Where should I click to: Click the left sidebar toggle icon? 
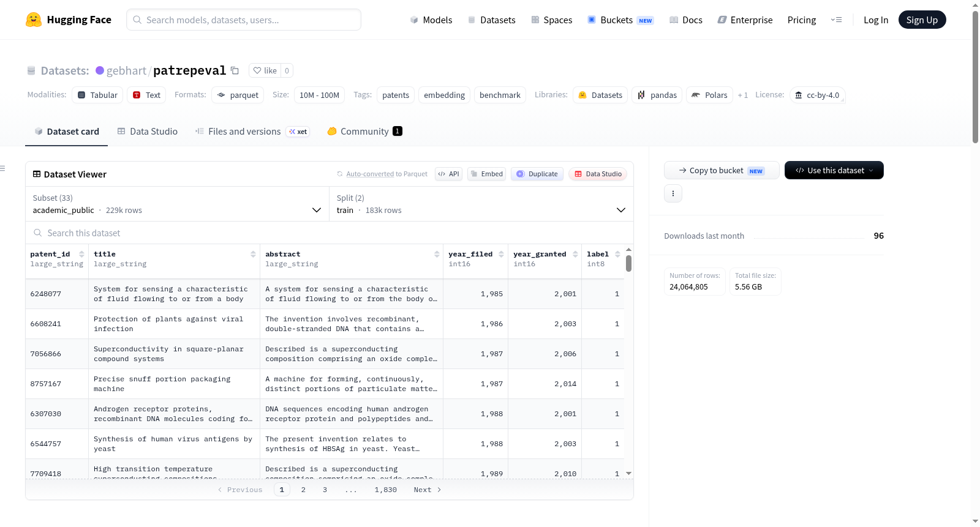tap(2, 168)
